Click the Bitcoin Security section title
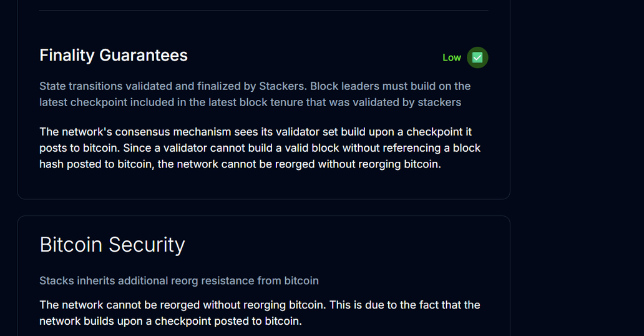644x336 pixels. [112, 245]
